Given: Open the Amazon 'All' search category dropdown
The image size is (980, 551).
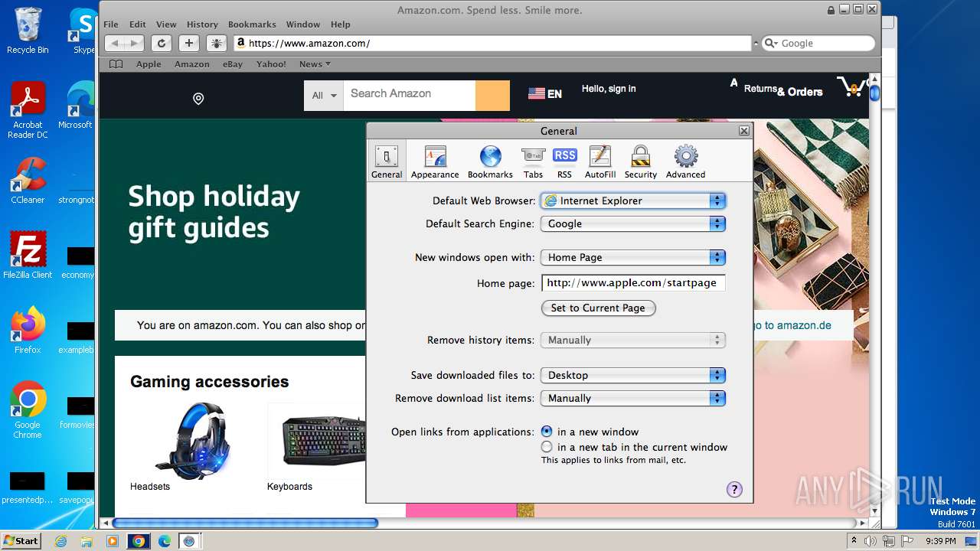Looking at the screenshot, I should pos(323,96).
